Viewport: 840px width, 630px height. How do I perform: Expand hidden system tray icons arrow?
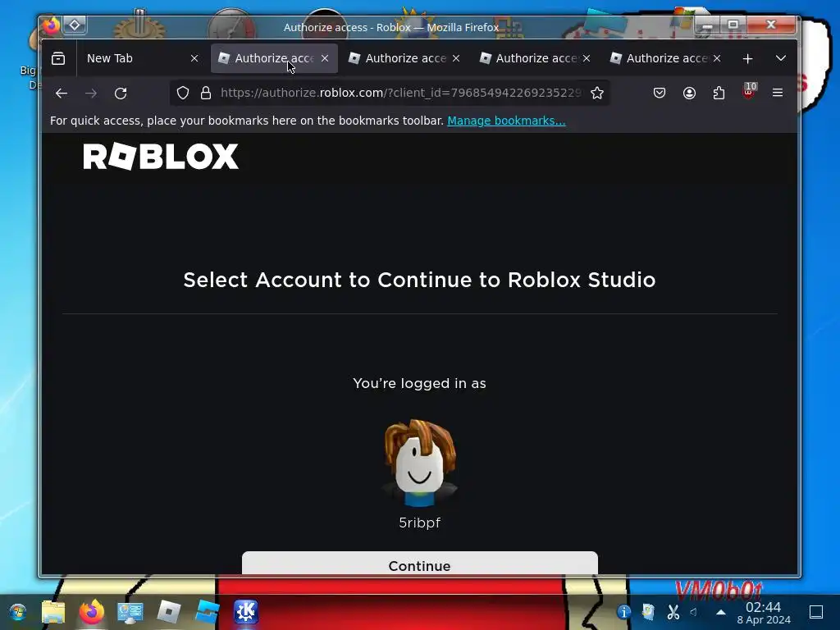coord(721,612)
